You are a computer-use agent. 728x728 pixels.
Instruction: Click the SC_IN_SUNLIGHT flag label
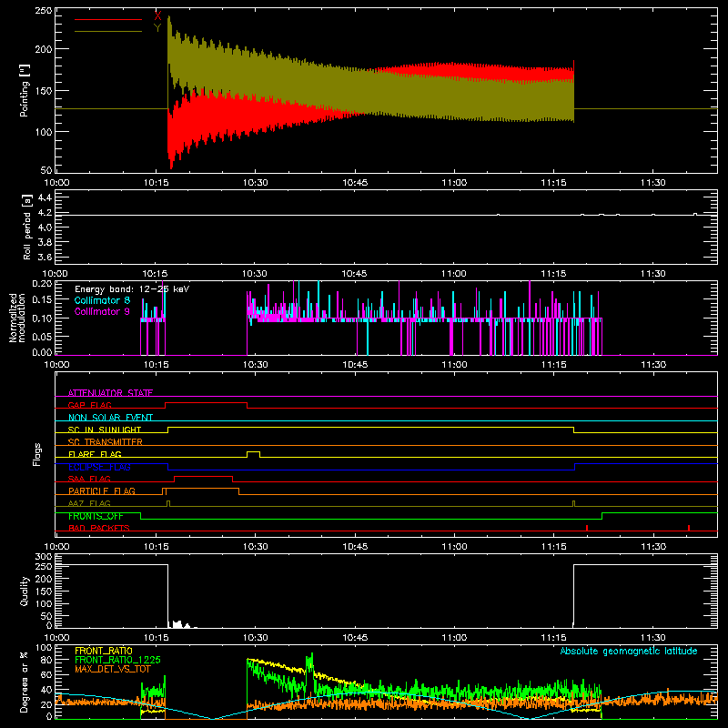tap(105, 430)
